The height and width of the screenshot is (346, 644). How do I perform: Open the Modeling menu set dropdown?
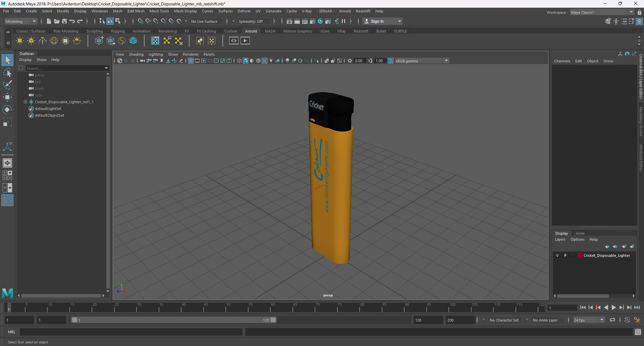click(x=21, y=21)
